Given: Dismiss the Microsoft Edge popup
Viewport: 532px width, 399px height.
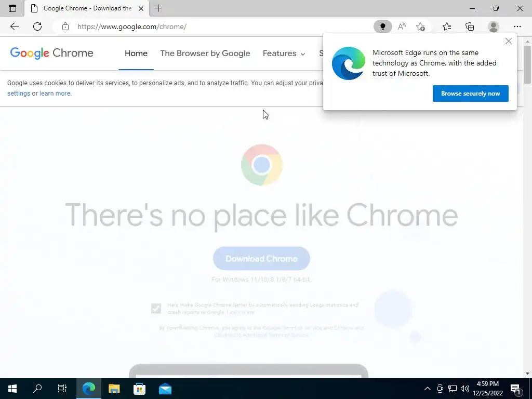Looking at the screenshot, I should 508,42.
